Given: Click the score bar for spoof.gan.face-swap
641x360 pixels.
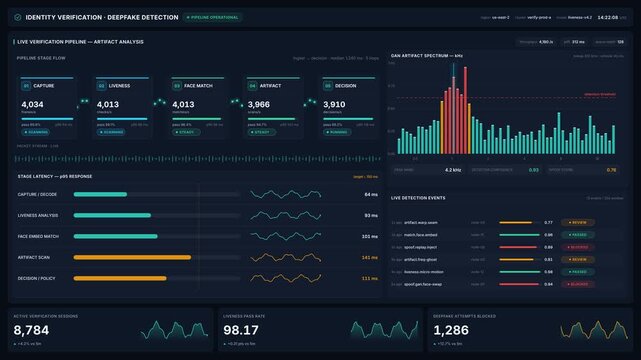Looking at the screenshot, I should point(519,284).
